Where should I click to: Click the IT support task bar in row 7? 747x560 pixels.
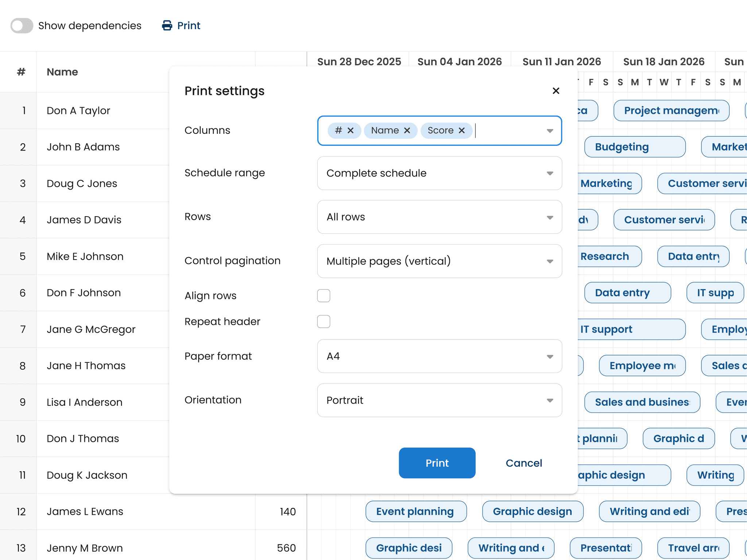point(631,329)
